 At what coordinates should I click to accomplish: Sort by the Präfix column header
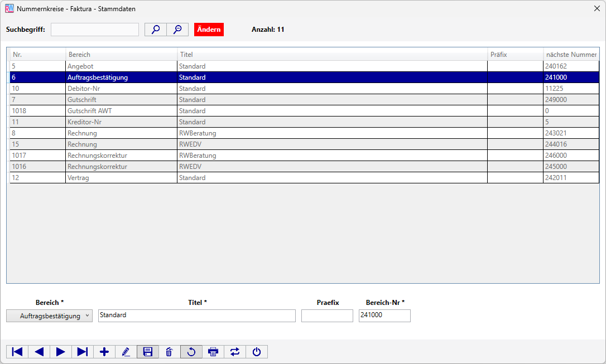click(515, 55)
